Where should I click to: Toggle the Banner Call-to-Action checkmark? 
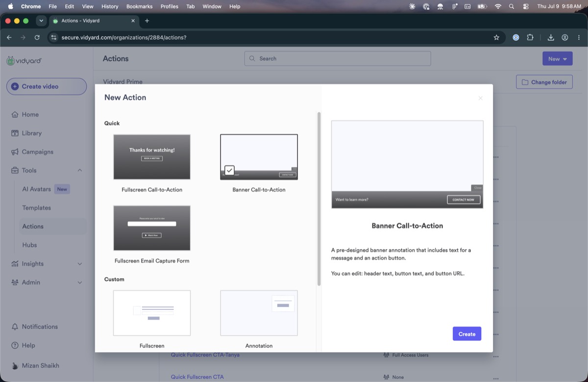pyautogui.click(x=229, y=170)
